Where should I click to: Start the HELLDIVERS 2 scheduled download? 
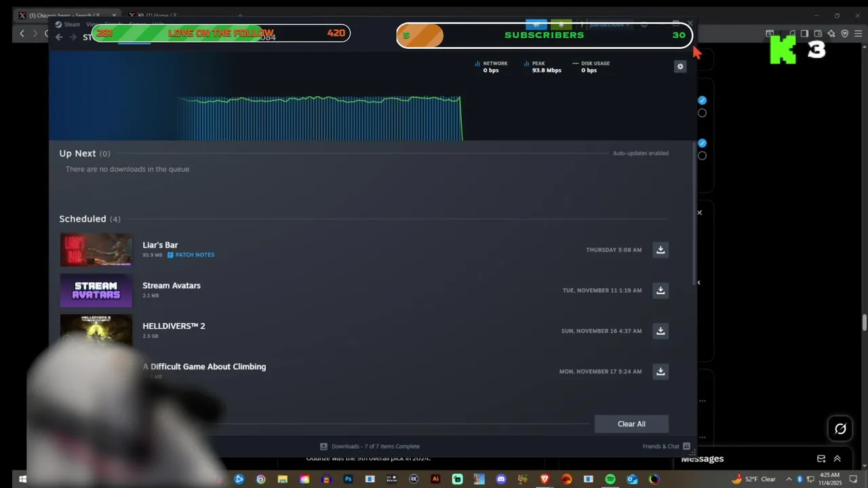pos(660,331)
